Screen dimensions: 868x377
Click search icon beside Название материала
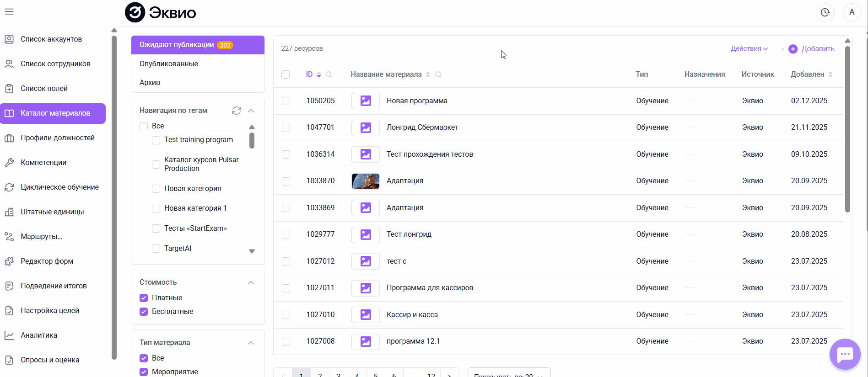point(438,74)
